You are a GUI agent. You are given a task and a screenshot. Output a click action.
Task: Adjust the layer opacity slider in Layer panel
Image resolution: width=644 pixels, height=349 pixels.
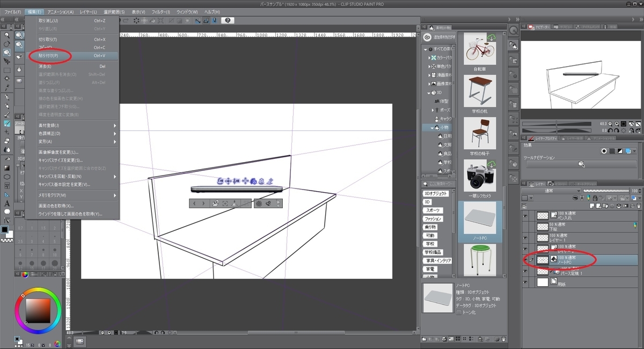coord(606,191)
